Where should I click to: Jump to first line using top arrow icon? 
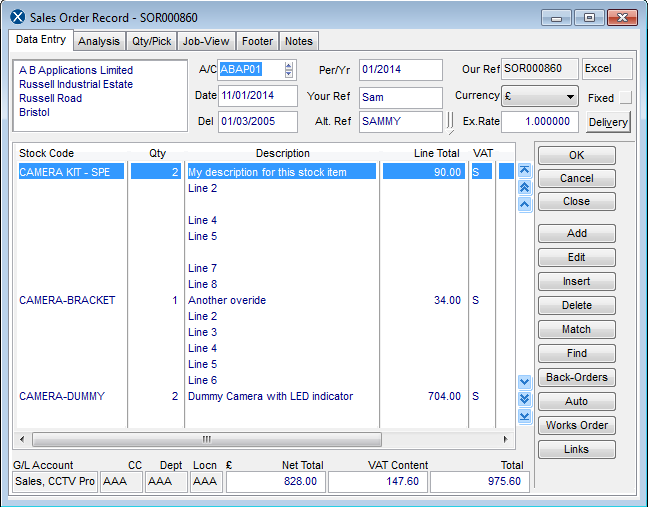pyautogui.click(x=524, y=170)
